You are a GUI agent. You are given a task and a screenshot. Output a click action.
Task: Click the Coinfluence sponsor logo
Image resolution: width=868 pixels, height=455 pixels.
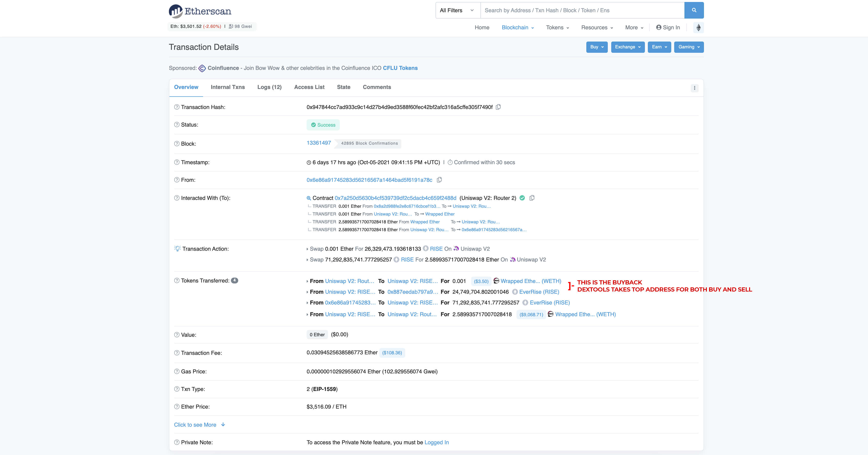click(202, 68)
